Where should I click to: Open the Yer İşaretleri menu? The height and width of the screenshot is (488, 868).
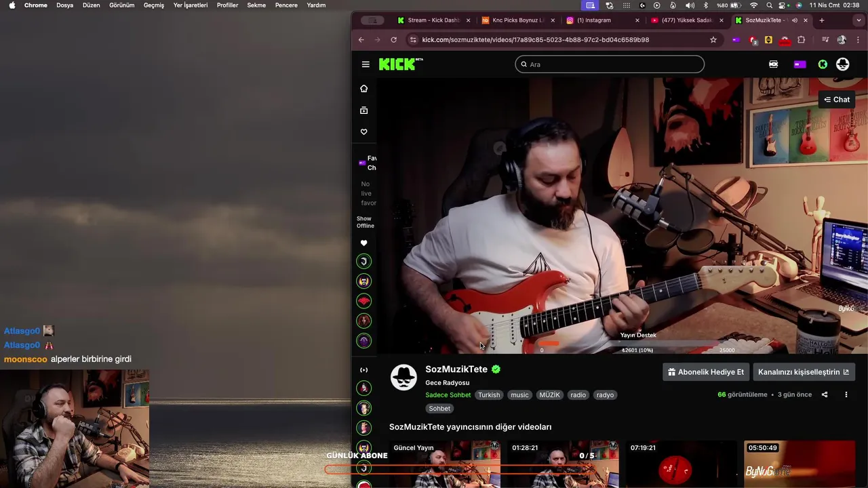pyautogui.click(x=191, y=5)
